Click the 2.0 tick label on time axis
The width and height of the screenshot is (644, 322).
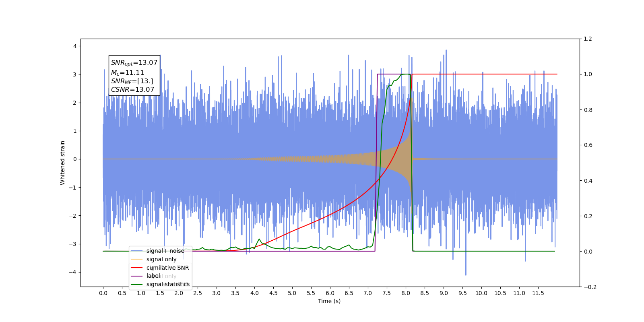[179, 293]
